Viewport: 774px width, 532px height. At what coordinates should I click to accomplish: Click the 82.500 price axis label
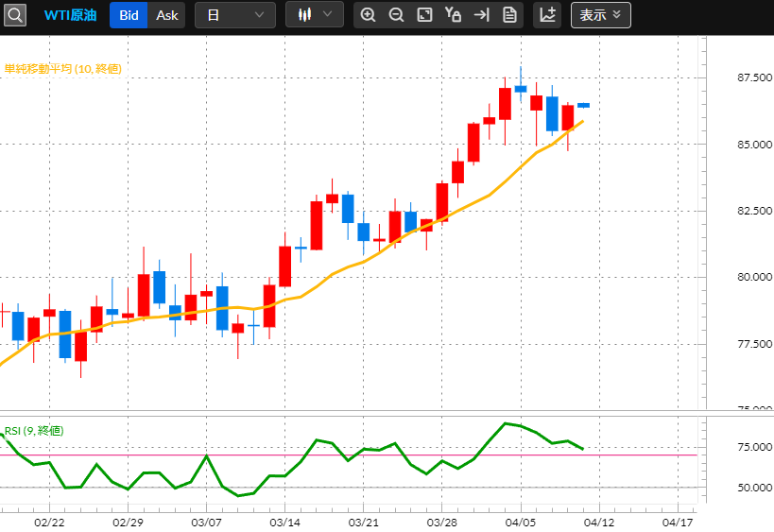[x=754, y=211]
